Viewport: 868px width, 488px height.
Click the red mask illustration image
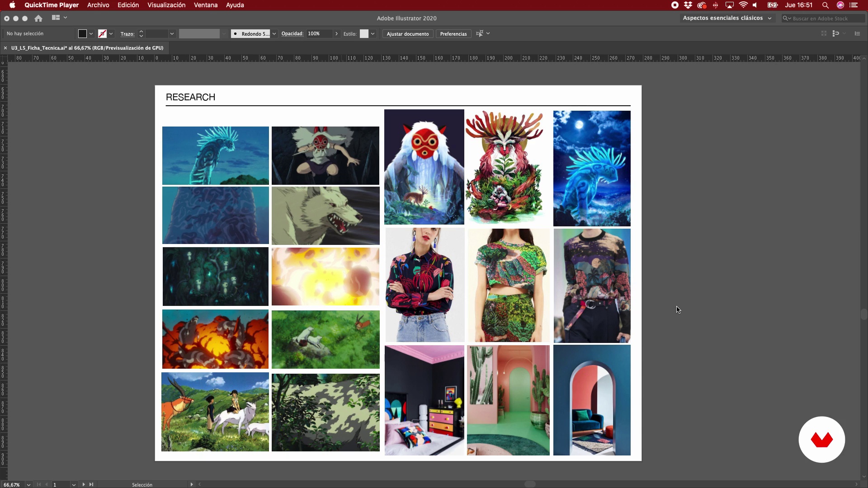[x=424, y=167]
